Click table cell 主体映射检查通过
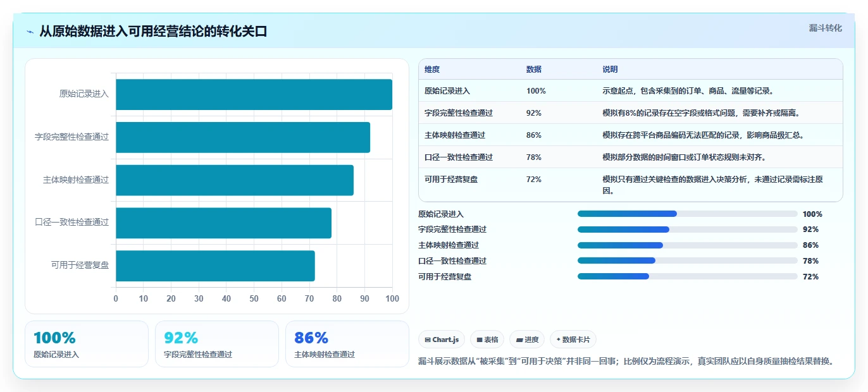Viewport: 868px width, 392px height. pos(455,135)
